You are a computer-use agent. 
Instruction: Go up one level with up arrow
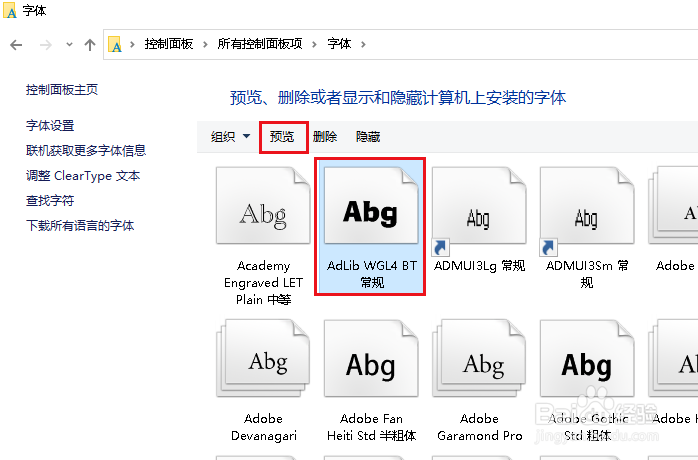coord(90,45)
